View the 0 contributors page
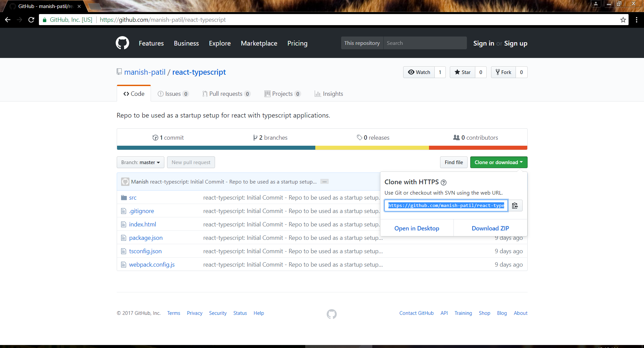Viewport: 644px width, 348px height. pyautogui.click(x=475, y=138)
